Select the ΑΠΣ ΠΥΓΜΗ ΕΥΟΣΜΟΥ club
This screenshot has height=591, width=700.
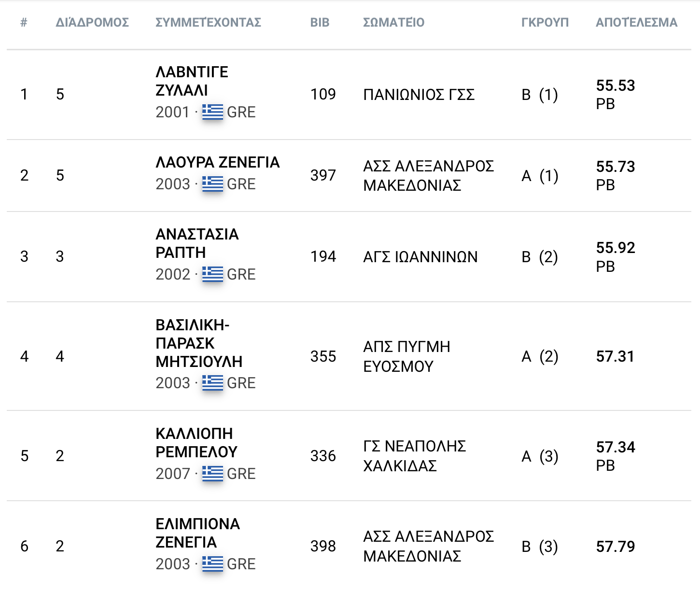(x=406, y=356)
